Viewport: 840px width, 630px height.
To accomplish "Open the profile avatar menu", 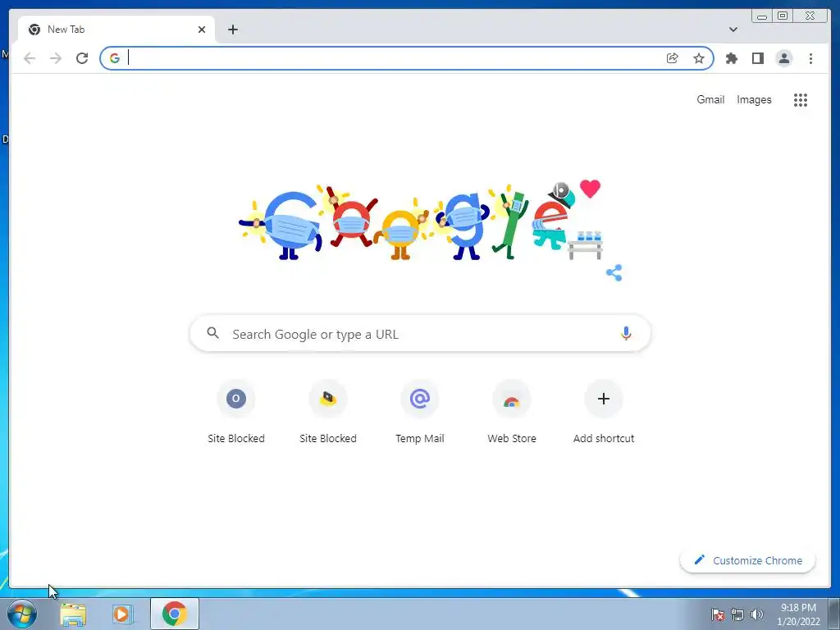I will pos(783,58).
